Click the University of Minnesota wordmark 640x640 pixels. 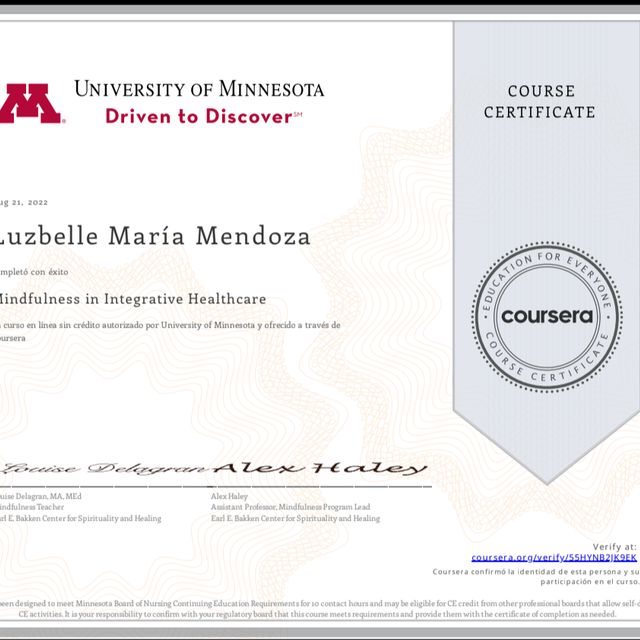click(199, 89)
